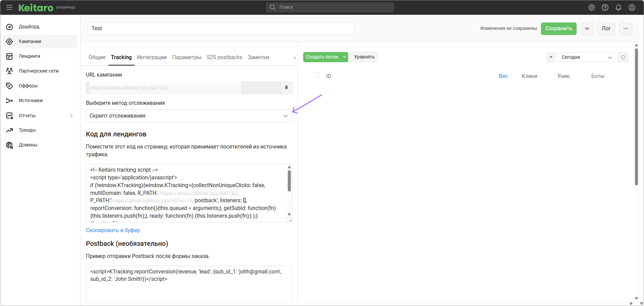Click the Домены globe icon
The width and height of the screenshot is (644, 306).
[9, 145]
